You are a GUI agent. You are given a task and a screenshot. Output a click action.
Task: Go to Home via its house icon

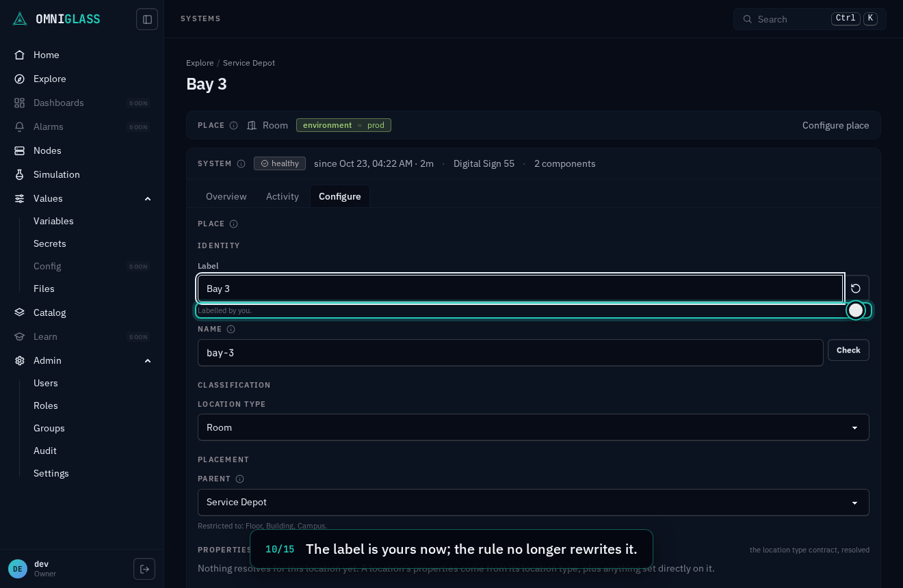point(20,55)
